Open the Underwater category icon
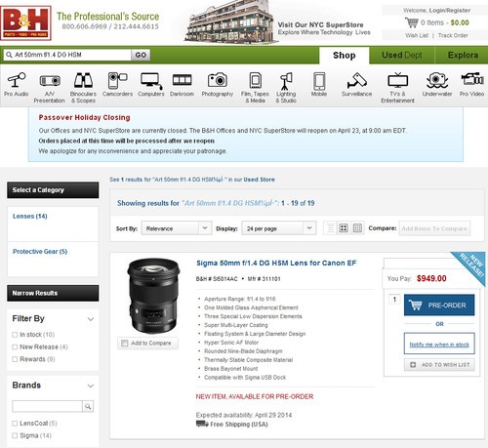488x448 pixels. pos(437,80)
